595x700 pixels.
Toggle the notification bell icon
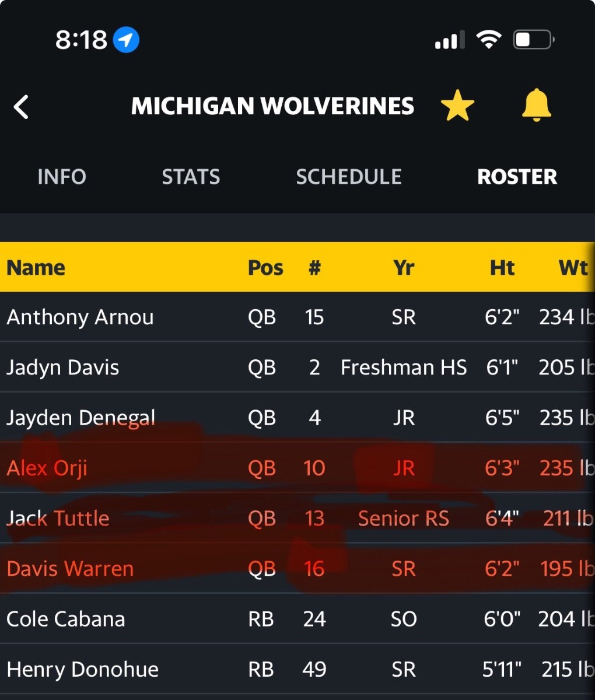point(536,106)
